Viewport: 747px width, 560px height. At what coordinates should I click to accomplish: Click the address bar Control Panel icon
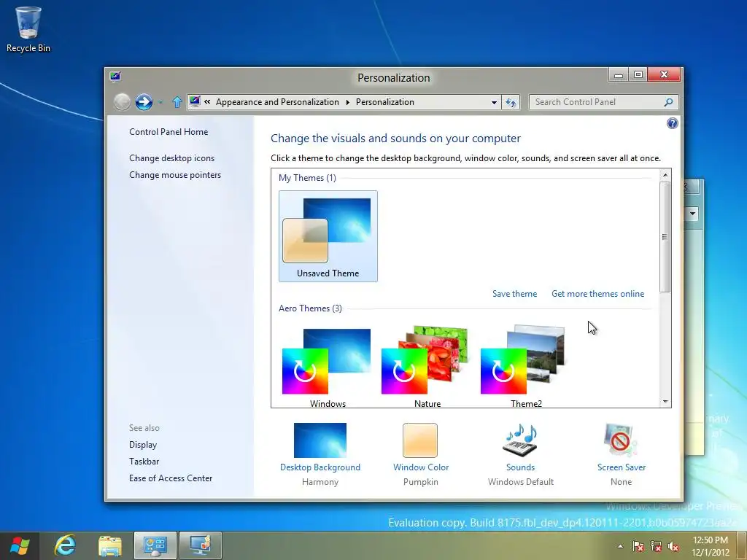pyautogui.click(x=195, y=101)
